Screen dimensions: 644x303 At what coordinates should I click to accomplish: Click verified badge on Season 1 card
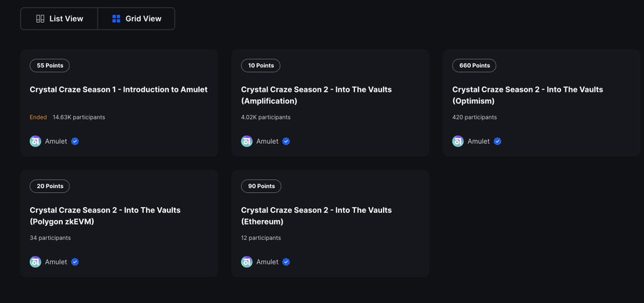[x=74, y=141]
